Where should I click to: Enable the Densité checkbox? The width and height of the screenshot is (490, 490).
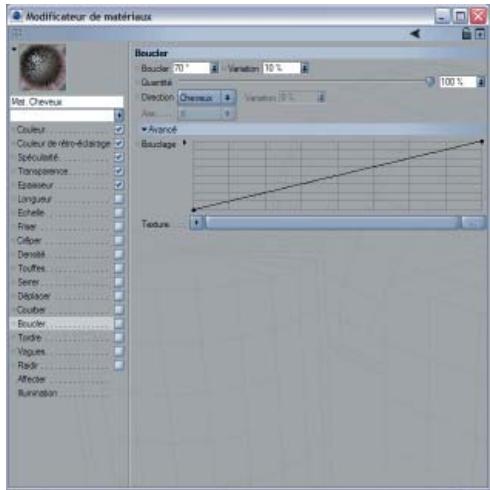click(119, 254)
